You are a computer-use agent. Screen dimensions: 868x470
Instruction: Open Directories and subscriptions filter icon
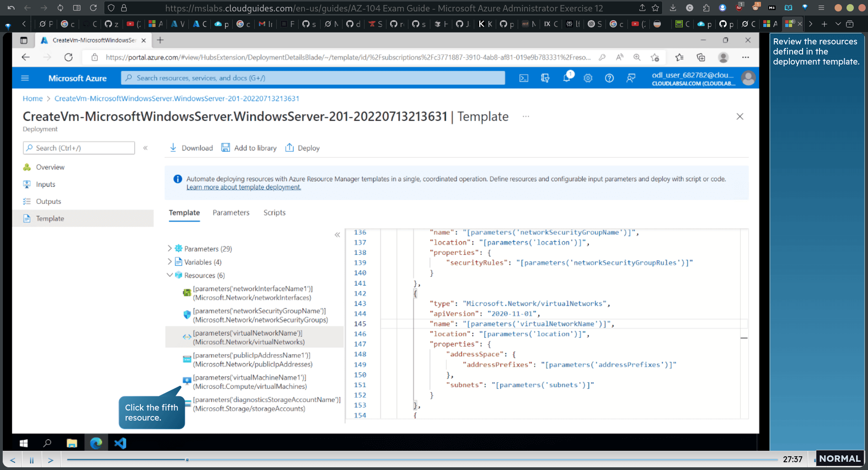[545, 78]
